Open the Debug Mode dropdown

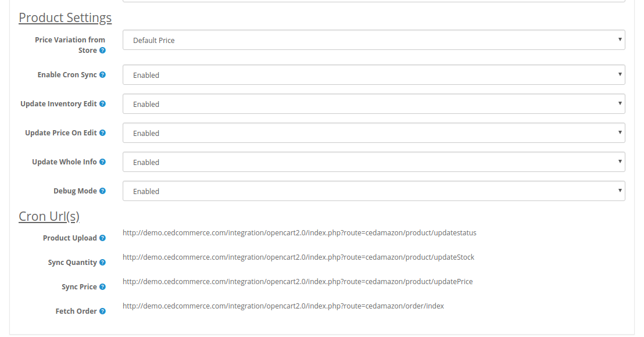(x=374, y=191)
